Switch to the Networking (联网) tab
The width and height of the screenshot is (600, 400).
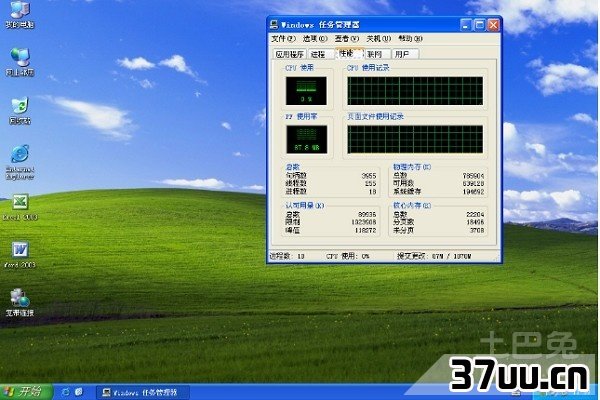(377, 54)
